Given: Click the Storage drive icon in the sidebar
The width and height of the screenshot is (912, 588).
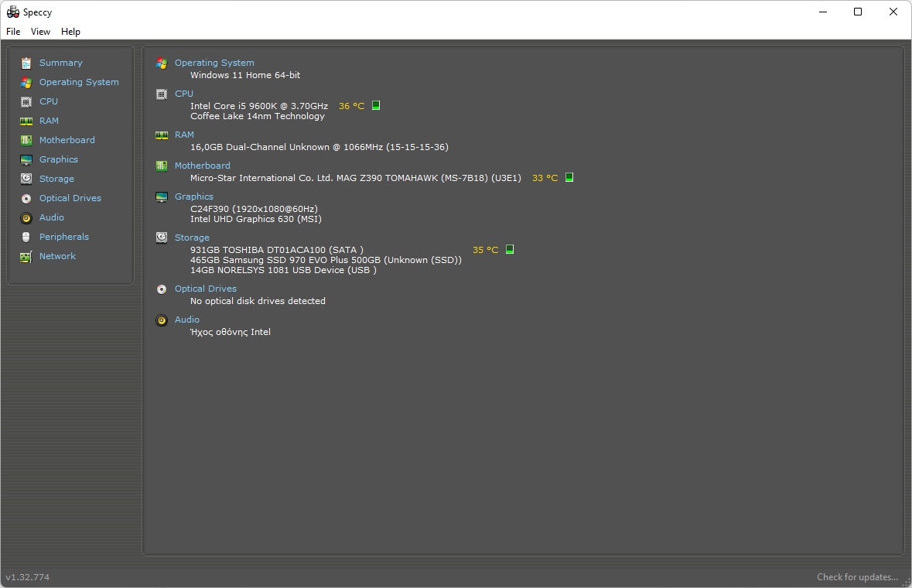Looking at the screenshot, I should tap(26, 179).
